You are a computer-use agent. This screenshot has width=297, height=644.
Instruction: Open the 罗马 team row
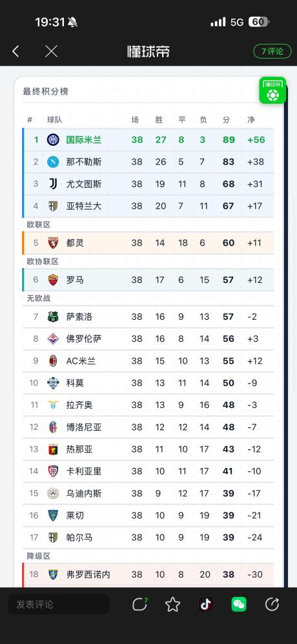point(148,280)
